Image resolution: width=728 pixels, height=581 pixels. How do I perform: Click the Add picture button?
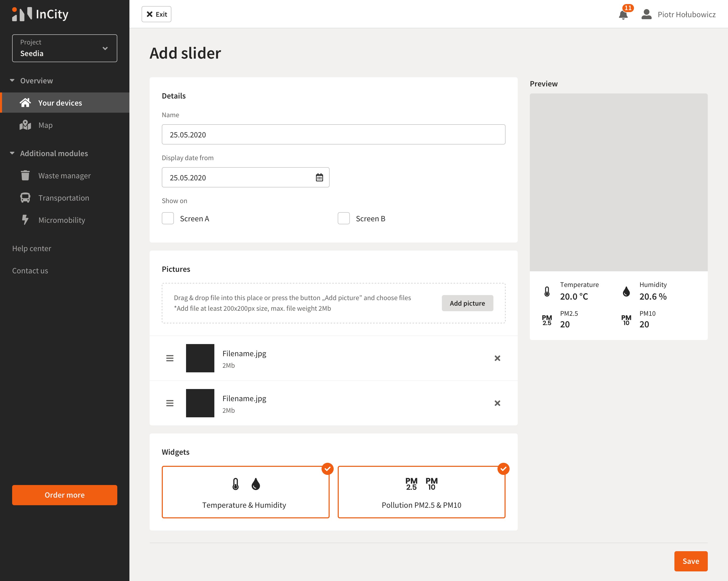pyautogui.click(x=467, y=303)
